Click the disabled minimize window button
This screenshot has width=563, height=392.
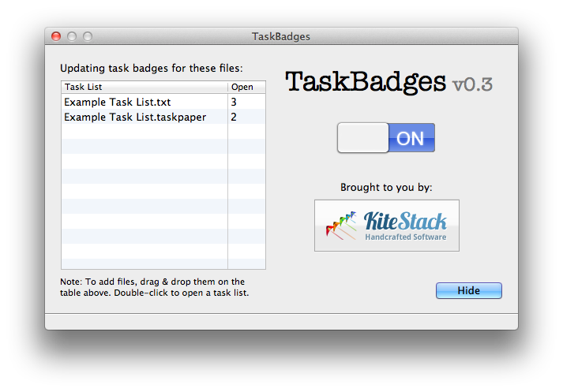coord(72,36)
